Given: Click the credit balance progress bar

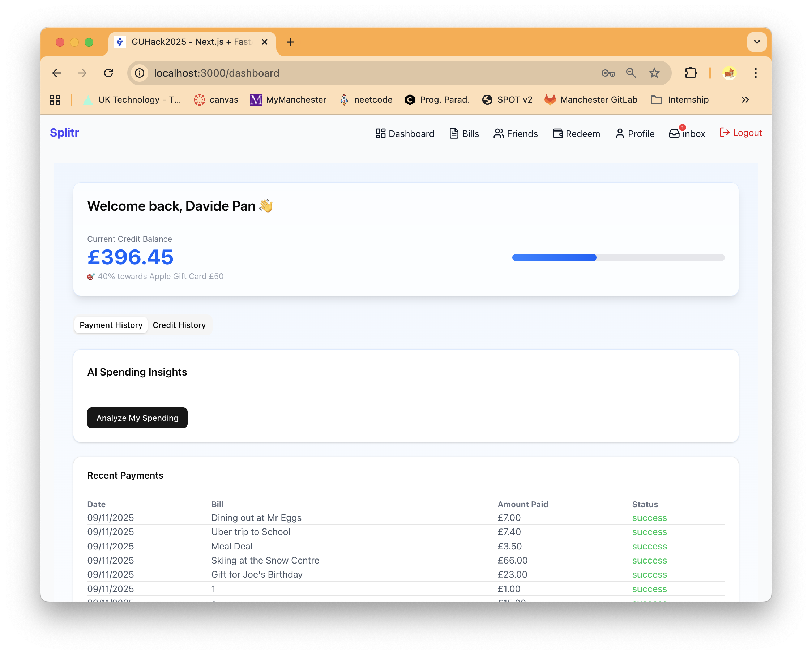Looking at the screenshot, I should tap(618, 257).
